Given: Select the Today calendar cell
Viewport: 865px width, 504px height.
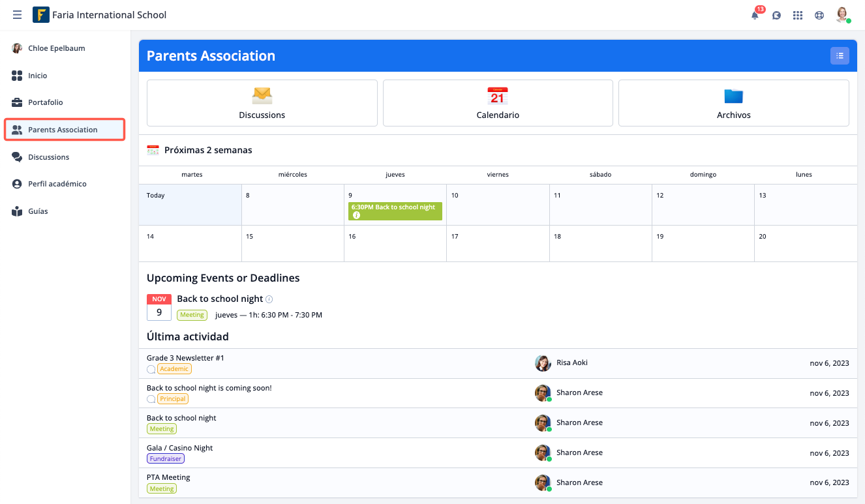Looking at the screenshot, I should (x=190, y=205).
